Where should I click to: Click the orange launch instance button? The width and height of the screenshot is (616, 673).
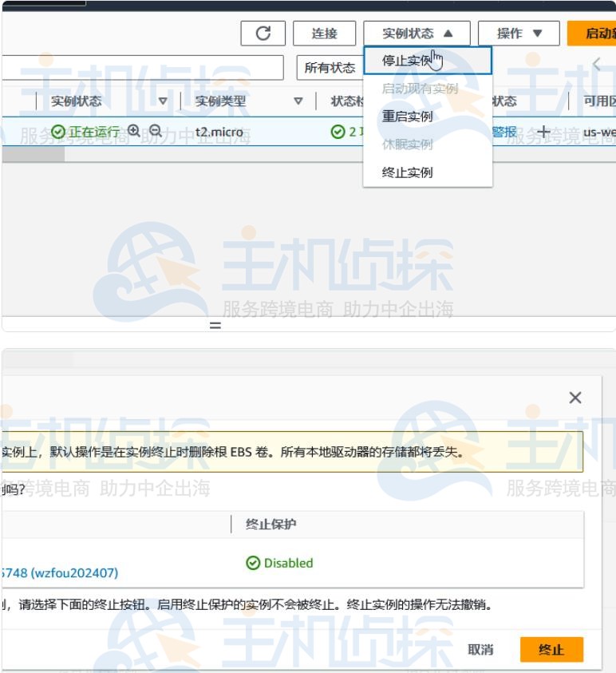(592, 33)
